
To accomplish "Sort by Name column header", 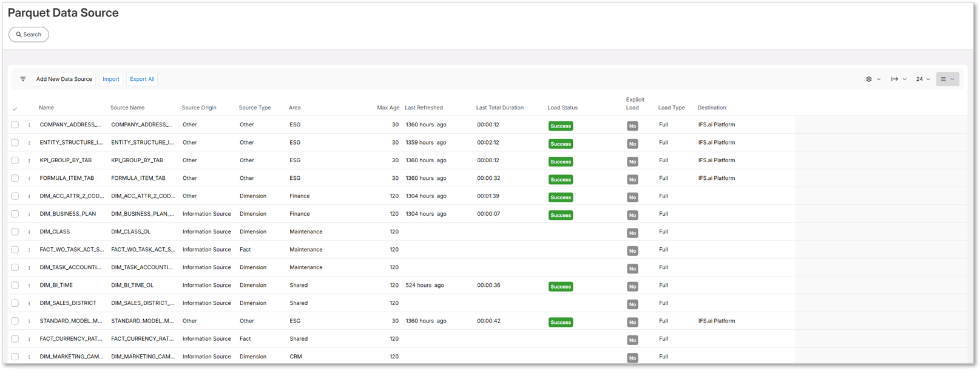I will coord(47,108).
